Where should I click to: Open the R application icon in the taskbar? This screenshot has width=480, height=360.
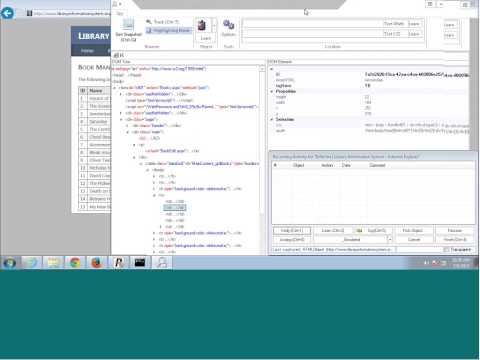[x=119, y=263]
